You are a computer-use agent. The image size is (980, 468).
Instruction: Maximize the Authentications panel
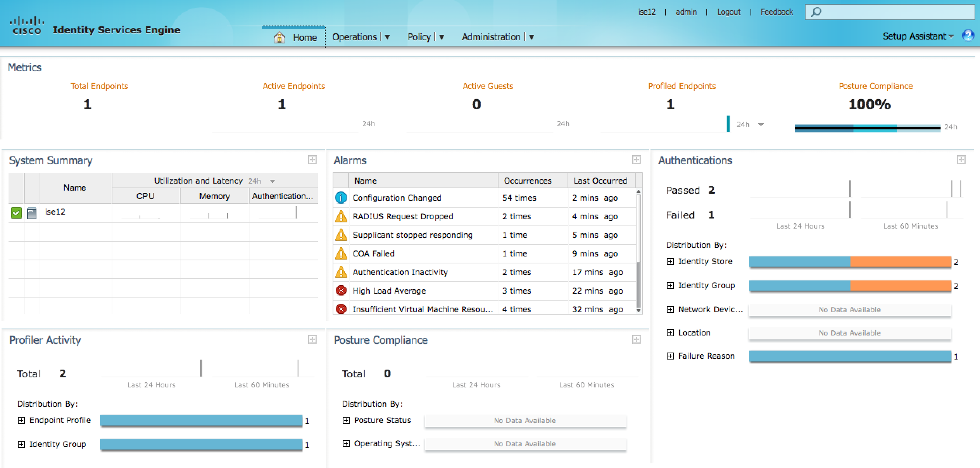[961, 160]
